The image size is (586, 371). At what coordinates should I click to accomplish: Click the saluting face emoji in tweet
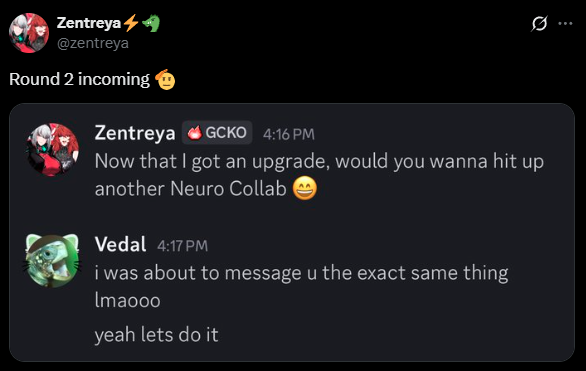(x=166, y=80)
